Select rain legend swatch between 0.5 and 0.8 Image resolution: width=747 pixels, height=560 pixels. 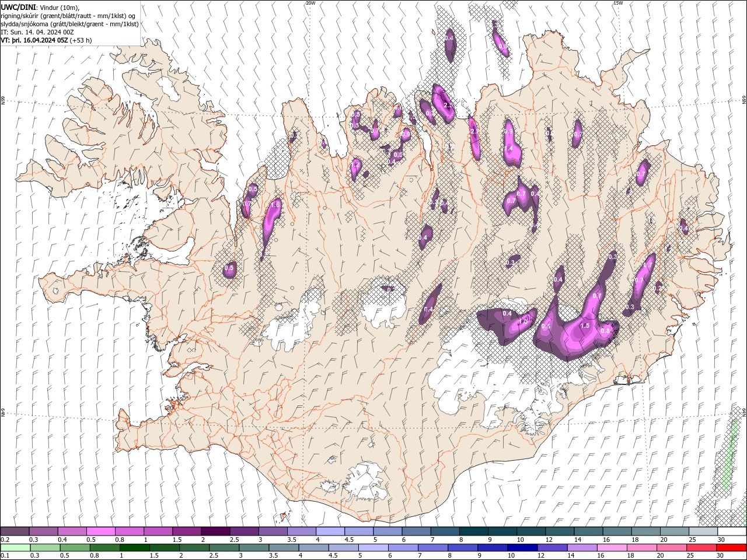click(x=75, y=548)
